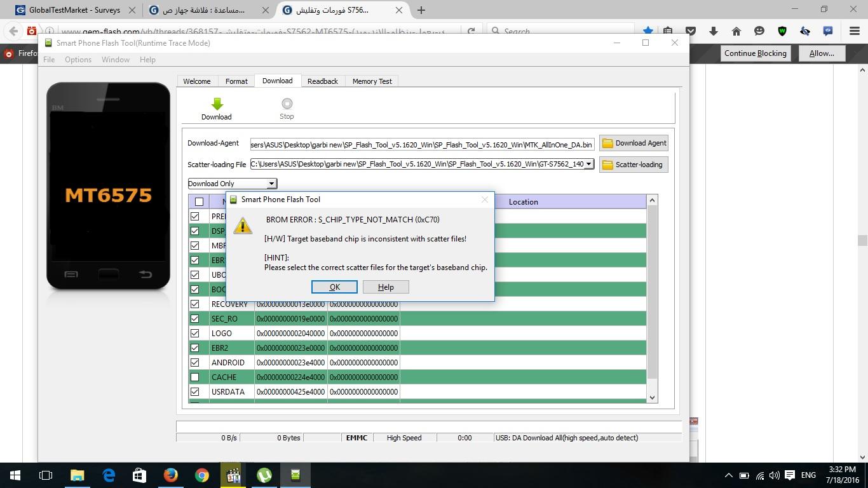Click the Stop icon in Flash Tool
Image resolution: width=868 pixels, height=488 pixels.
pos(287,104)
